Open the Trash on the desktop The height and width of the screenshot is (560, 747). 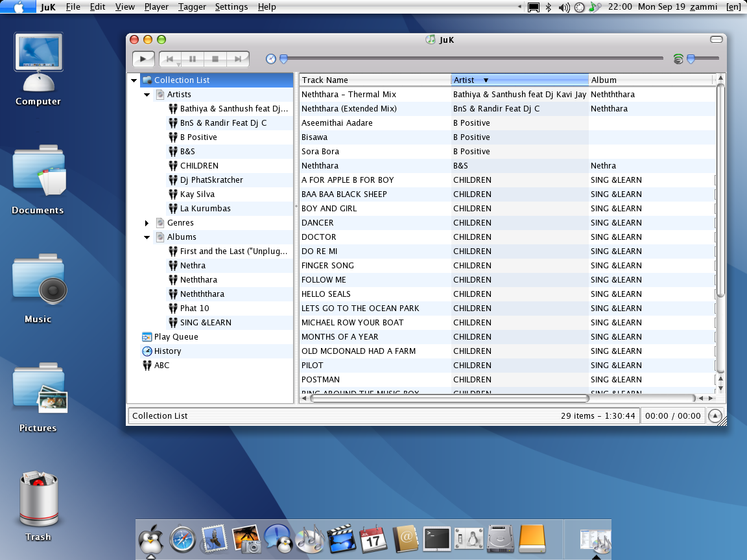[38, 506]
